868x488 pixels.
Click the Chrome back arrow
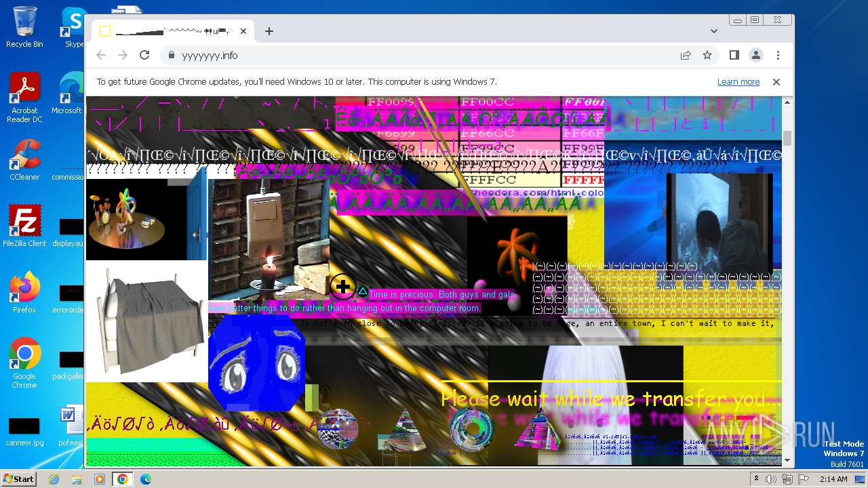coord(101,55)
